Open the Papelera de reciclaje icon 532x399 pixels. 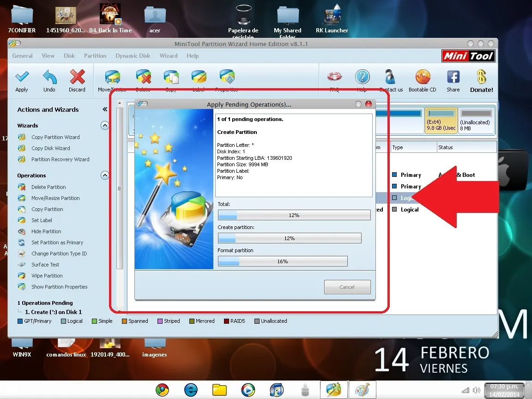243,21
